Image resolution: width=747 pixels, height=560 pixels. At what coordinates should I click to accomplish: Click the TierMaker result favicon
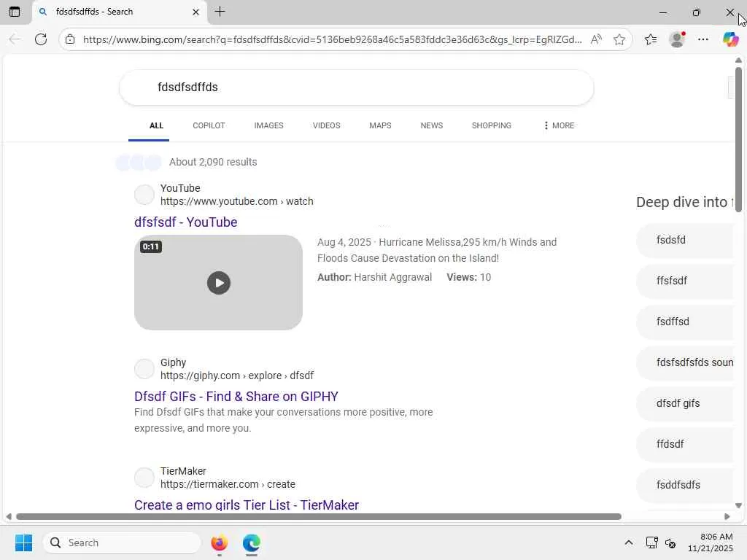144,478
